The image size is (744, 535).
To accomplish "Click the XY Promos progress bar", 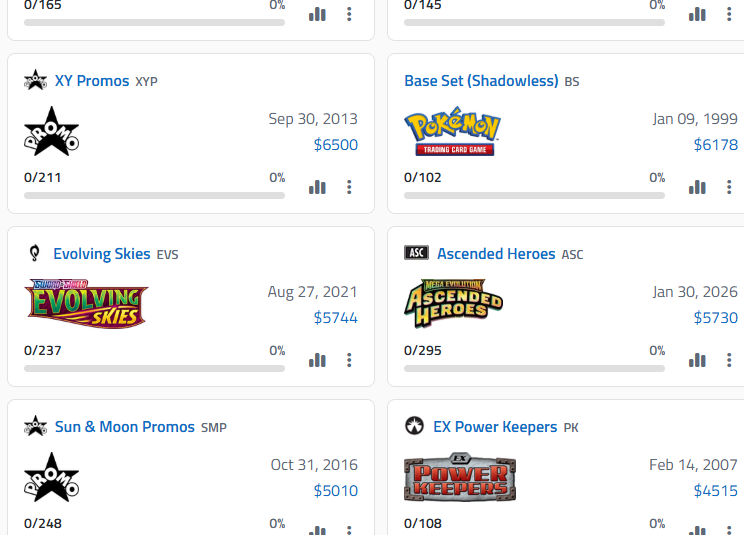I will (154, 195).
